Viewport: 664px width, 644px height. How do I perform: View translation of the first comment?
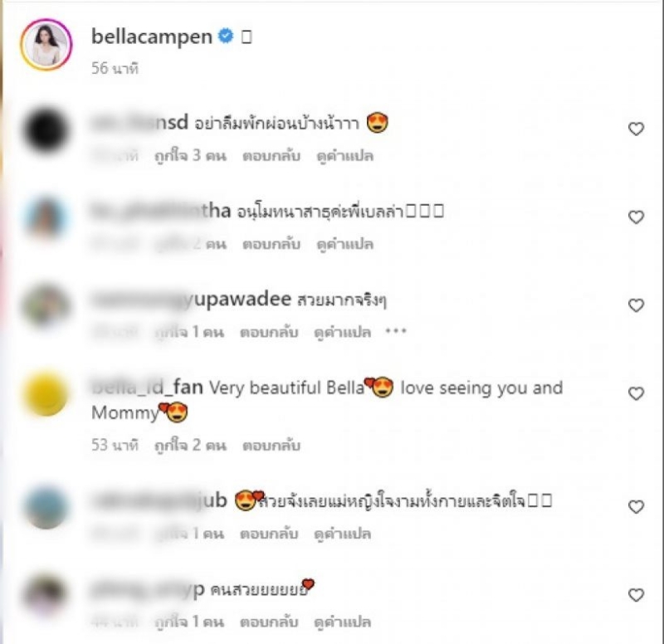345,156
